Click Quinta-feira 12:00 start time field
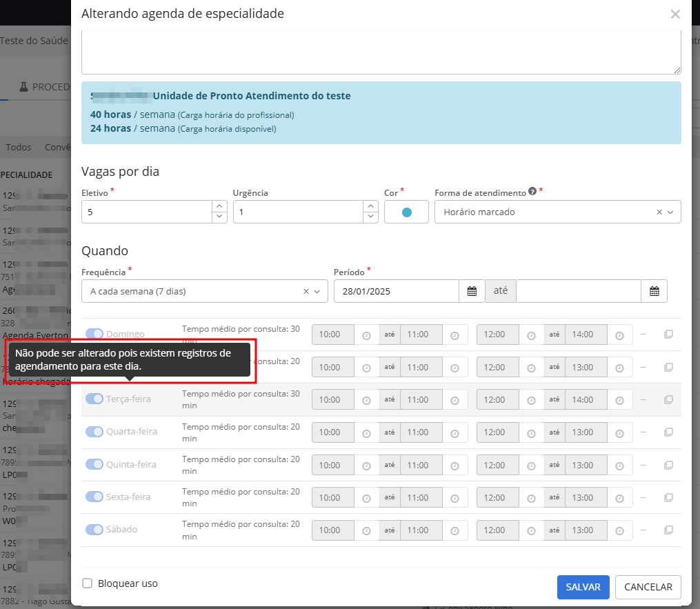The height and width of the screenshot is (609, 700). tap(498, 466)
